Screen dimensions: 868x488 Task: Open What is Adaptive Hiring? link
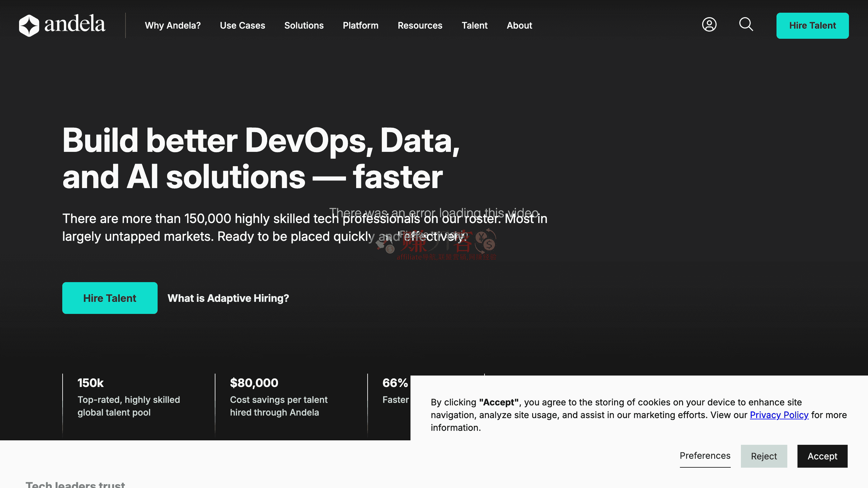point(228,298)
